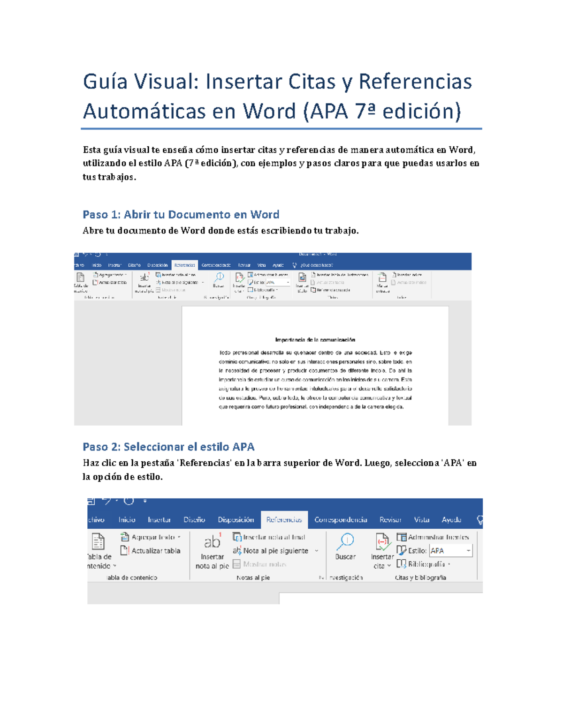Screen dimensions: 563x728
Task: Open Agregar texto in Paso 2 ribbon
Action: pyautogui.click(x=151, y=537)
